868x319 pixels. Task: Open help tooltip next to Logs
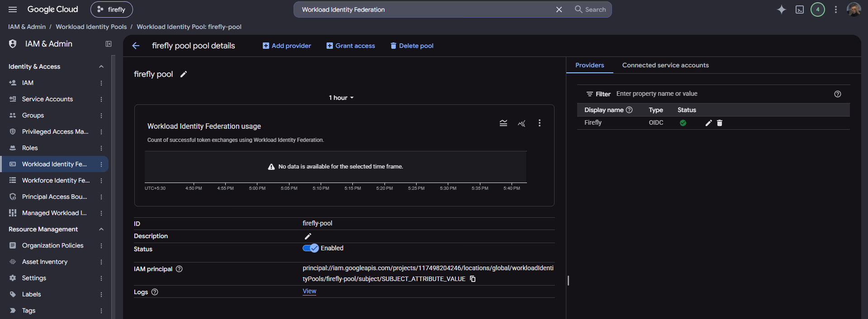pyautogui.click(x=155, y=292)
